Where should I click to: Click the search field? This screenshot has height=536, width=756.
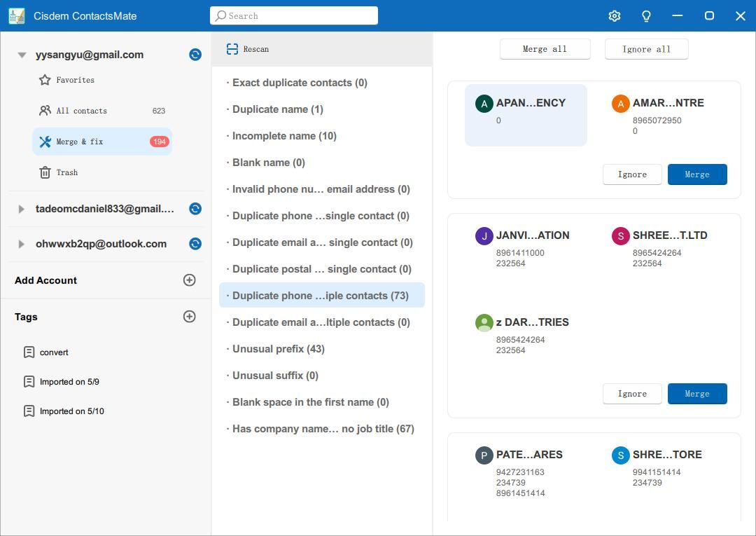click(x=294, y=15)
